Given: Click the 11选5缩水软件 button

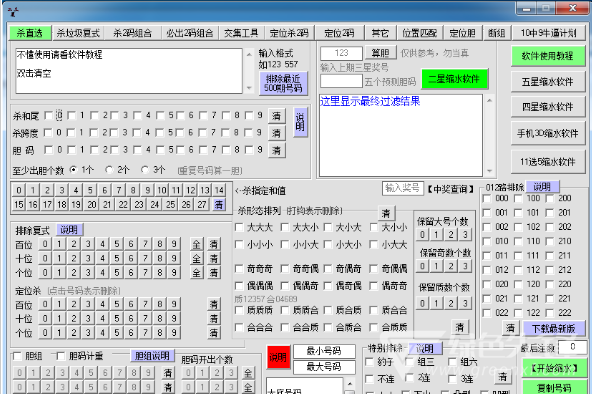Looking at the screenshot, I should click(547, 162).
